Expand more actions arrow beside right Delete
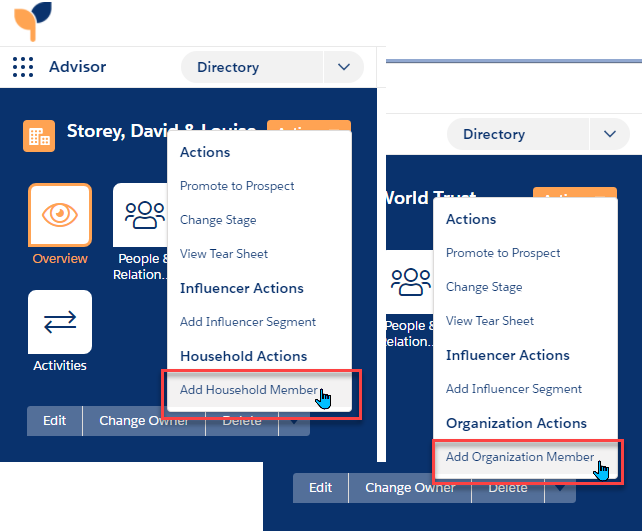This screenshot has height=531, width=642. [x=560, y=488]
